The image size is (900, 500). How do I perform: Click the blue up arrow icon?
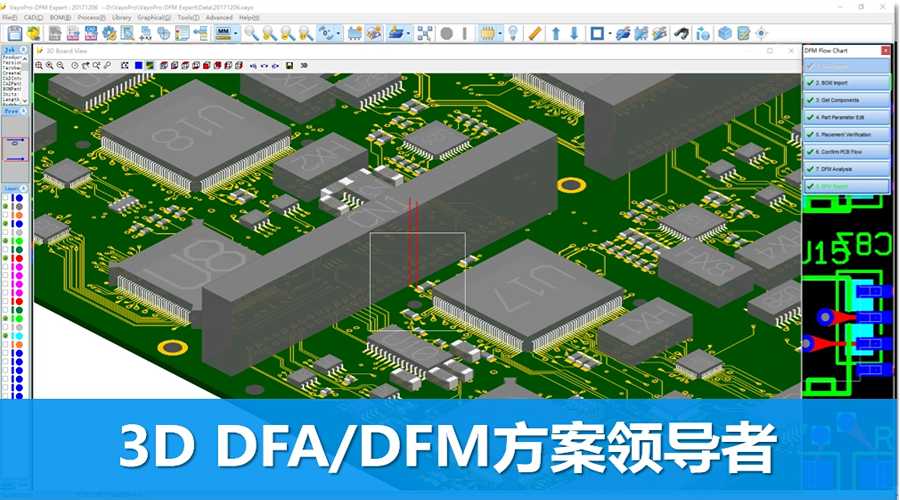coord(556,34)
